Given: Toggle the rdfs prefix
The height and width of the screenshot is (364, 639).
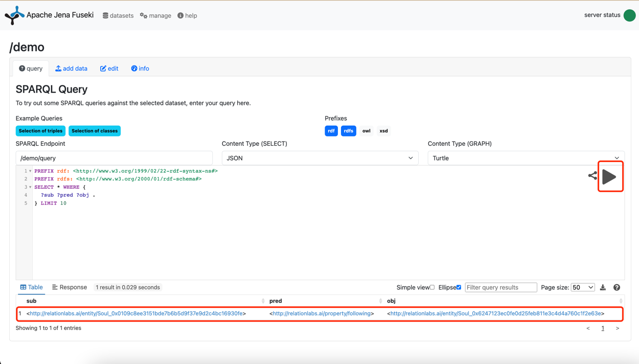Looking at the screenshot, I should point(348,131).
